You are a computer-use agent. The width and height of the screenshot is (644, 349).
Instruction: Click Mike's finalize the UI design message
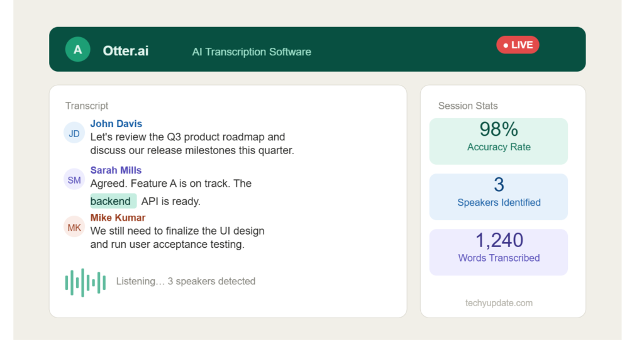[177, 237]
